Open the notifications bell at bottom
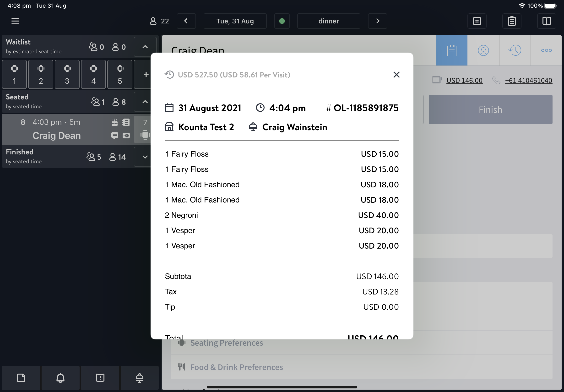This screenshot has width=564, height=392. click(61, 378)
